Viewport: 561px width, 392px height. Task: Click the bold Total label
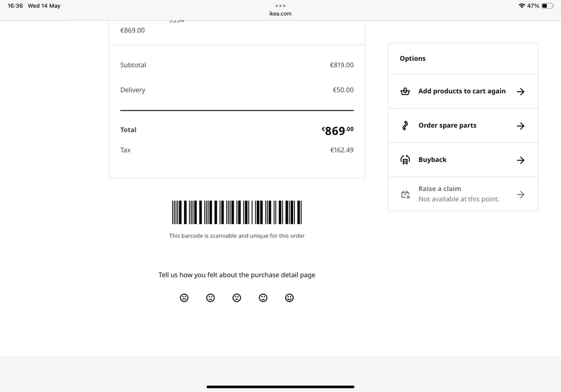pos(128,130)
